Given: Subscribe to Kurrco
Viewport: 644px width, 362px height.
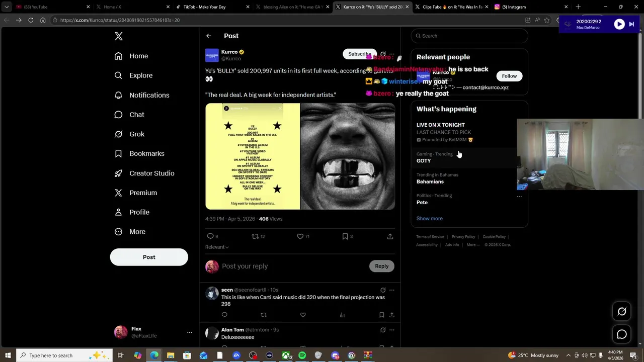Looking at the screenshot, I should (x=359, y=54).
